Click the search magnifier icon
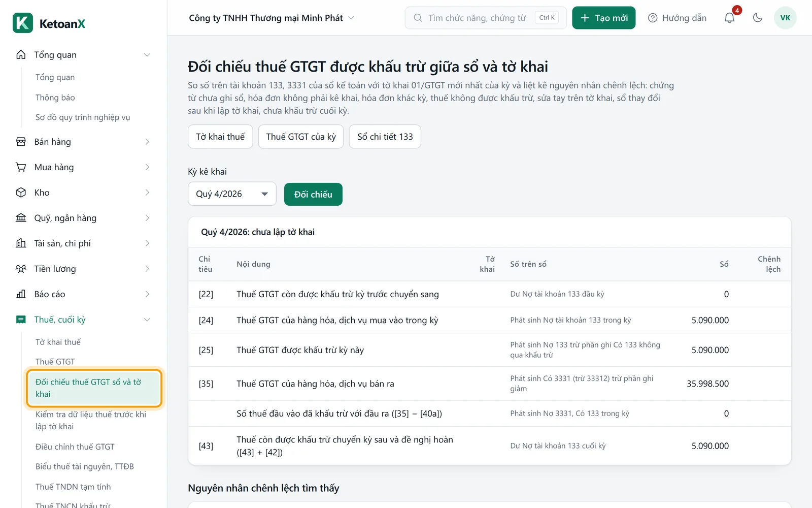 pos(418,18)
